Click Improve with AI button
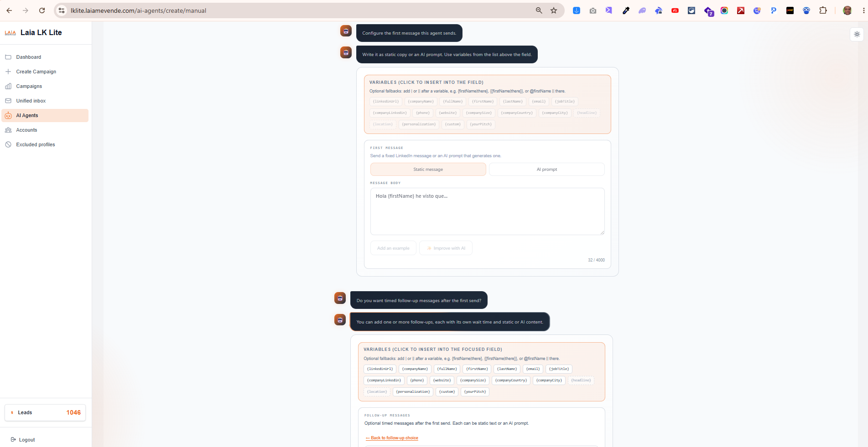 click(x=446, y=248)
